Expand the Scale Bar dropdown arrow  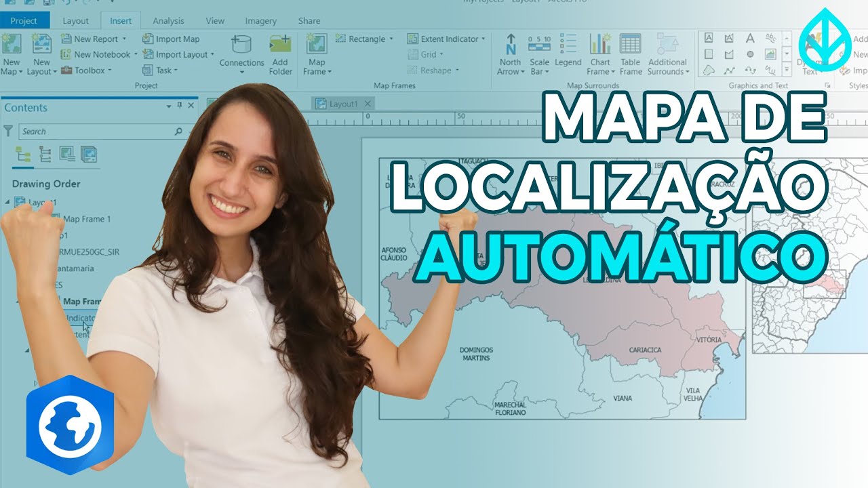click(547, 72)
